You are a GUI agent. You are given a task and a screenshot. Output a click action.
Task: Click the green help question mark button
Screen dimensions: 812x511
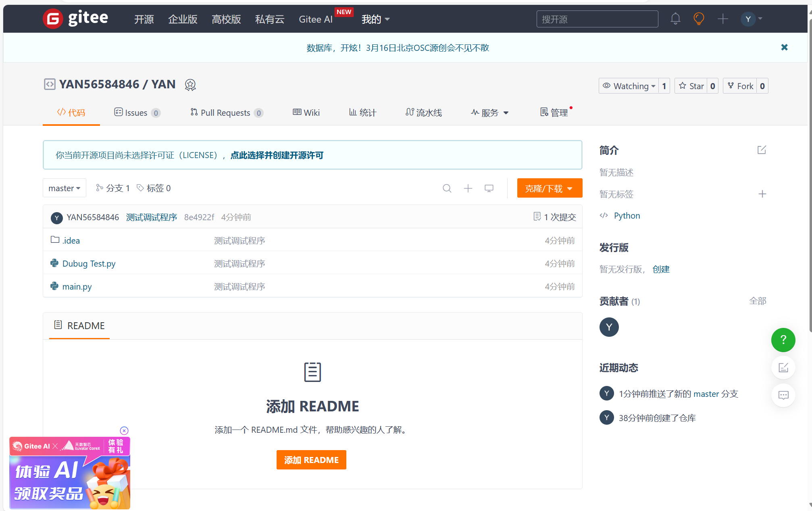783,340
